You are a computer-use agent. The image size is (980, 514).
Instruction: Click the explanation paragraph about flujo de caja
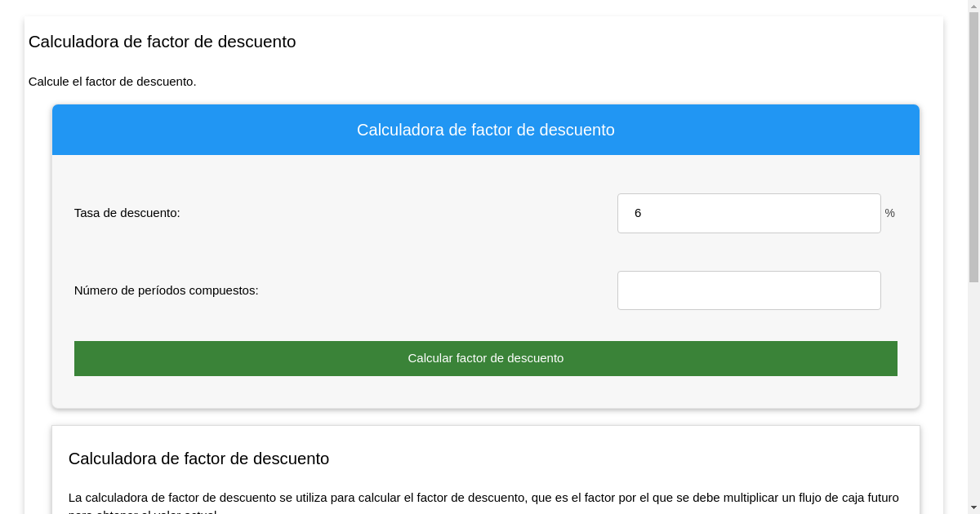484,498
